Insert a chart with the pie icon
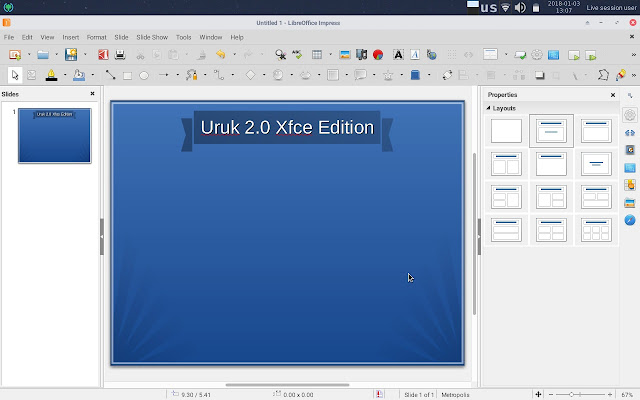Viewport: 640px width, 400px height. tap(378, 55)
